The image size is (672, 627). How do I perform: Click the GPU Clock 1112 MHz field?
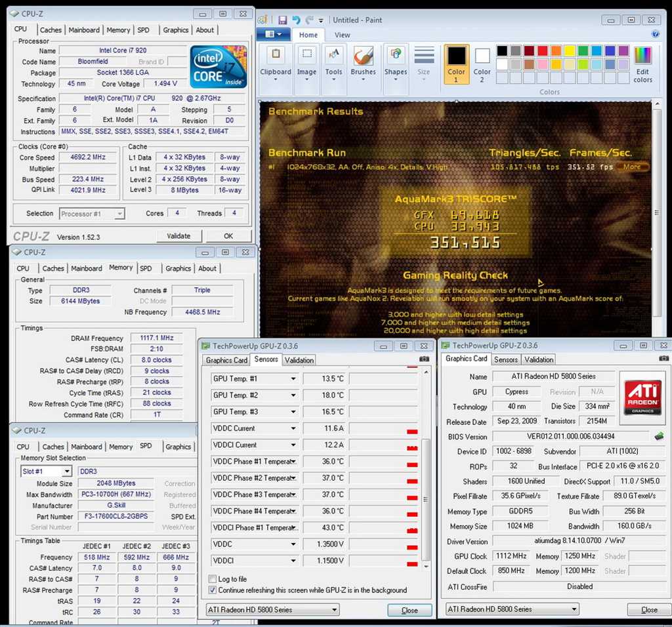pos(511,556)
